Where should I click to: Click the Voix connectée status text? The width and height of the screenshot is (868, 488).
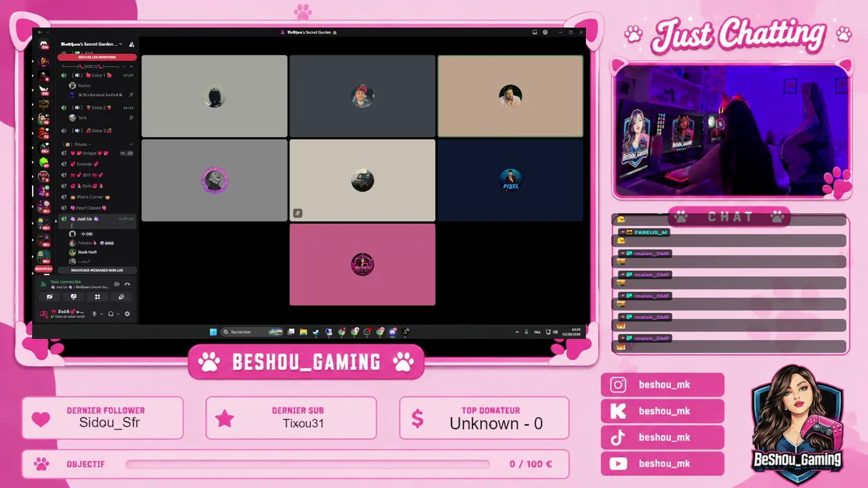click(66, 282)
